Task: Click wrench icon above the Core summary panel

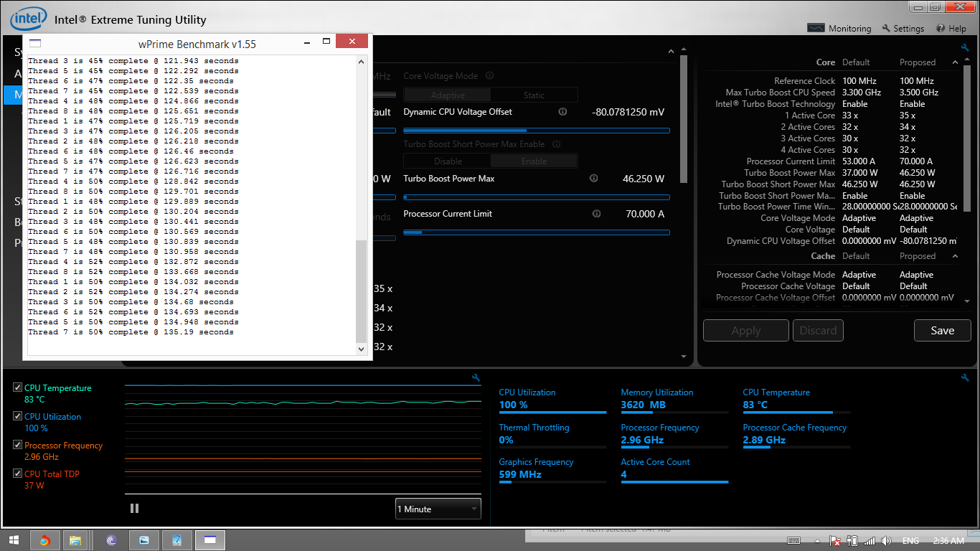Action: tap(965, 47)
